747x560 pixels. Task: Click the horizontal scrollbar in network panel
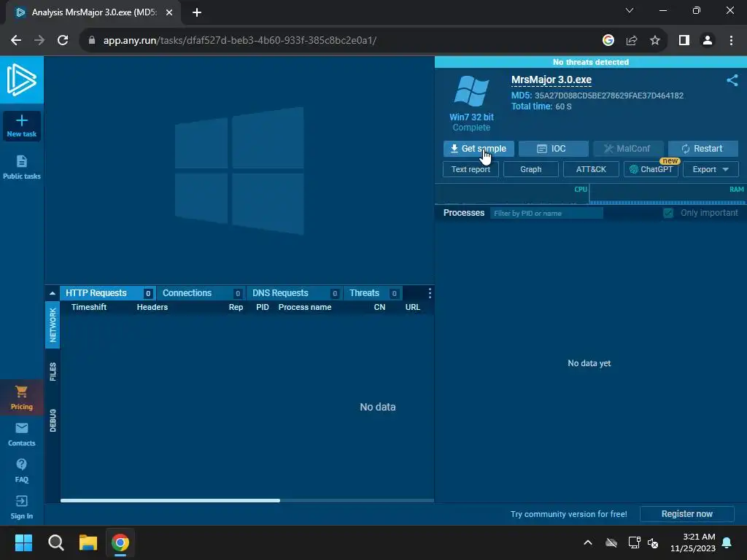pyautogui.click(x=170, y=500)
